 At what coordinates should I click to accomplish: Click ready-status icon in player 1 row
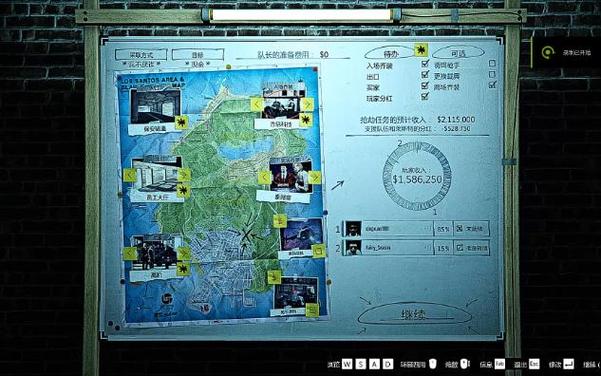(x=460, y=228)
